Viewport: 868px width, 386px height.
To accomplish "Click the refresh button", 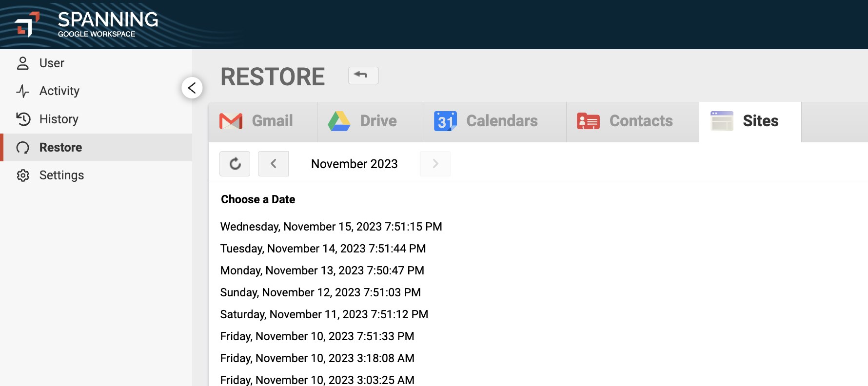I will [x=235, y=164].
